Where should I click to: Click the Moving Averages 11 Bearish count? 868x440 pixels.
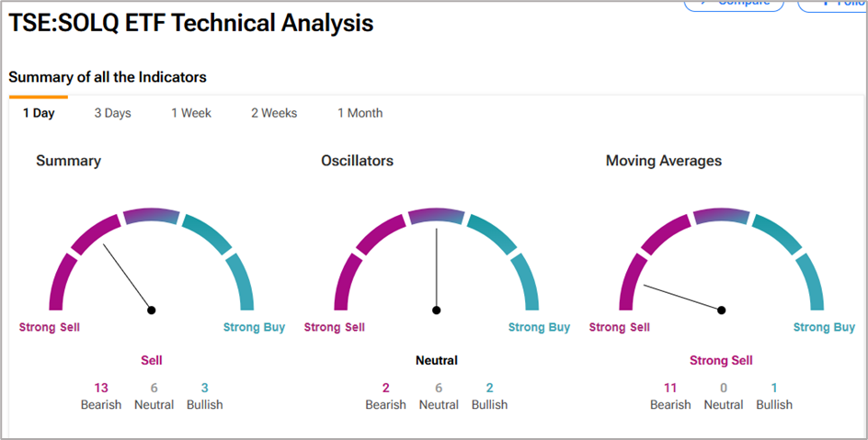point(670,388)
